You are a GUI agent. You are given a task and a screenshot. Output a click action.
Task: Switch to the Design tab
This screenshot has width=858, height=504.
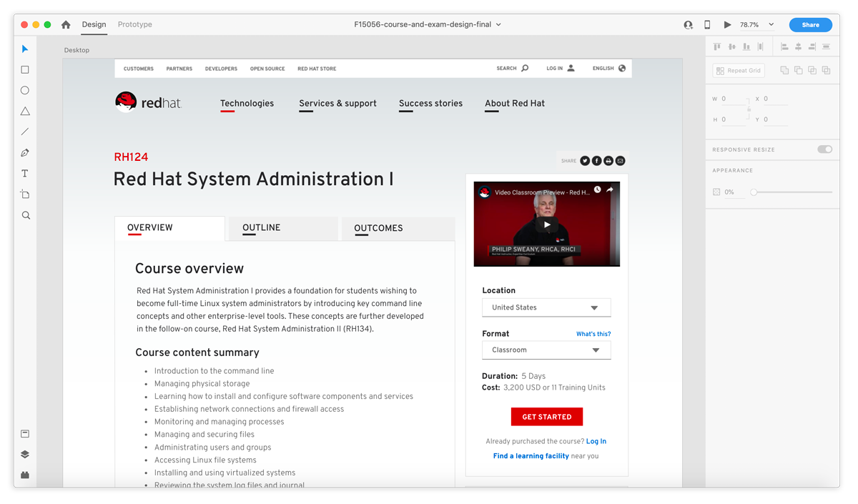pos(94,24)
